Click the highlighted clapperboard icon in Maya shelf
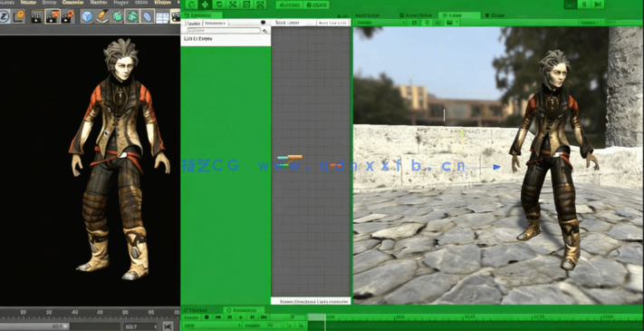This screenshot has height=331, width=644. coord(53,16)
